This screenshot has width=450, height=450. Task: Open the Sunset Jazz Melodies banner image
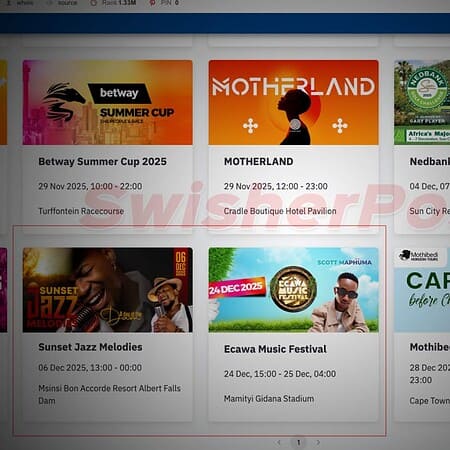click(x=107, y=290)
